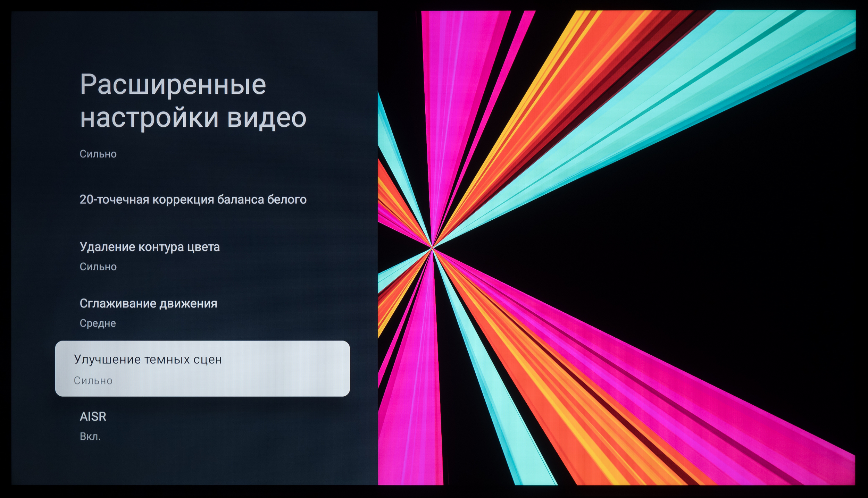The height and width of the screenshot is (498, 868).
Task: Click the Средне value under Сглаживание движения
Action: (x=98, y=323)
